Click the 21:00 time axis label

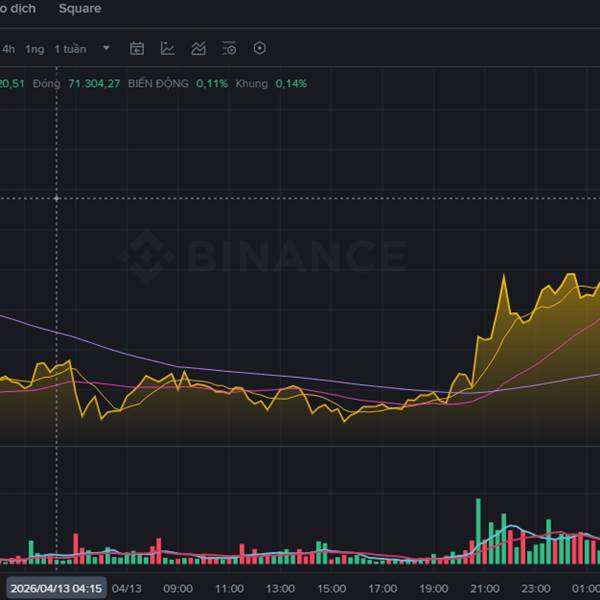click(x=485, y=588)
